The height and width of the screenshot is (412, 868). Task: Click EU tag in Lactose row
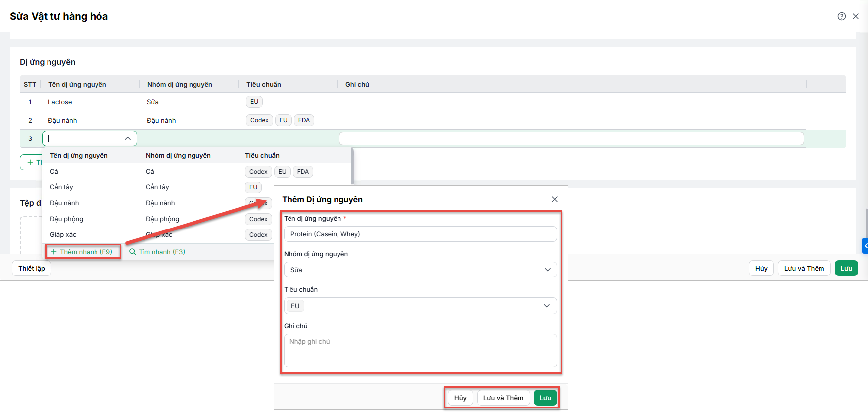(254, 102)
